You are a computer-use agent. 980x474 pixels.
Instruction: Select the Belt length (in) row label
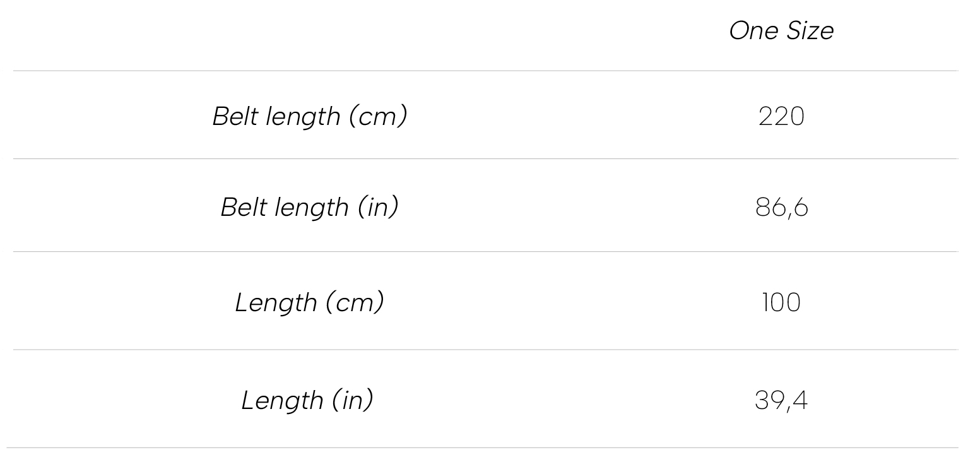click(309, 208)
